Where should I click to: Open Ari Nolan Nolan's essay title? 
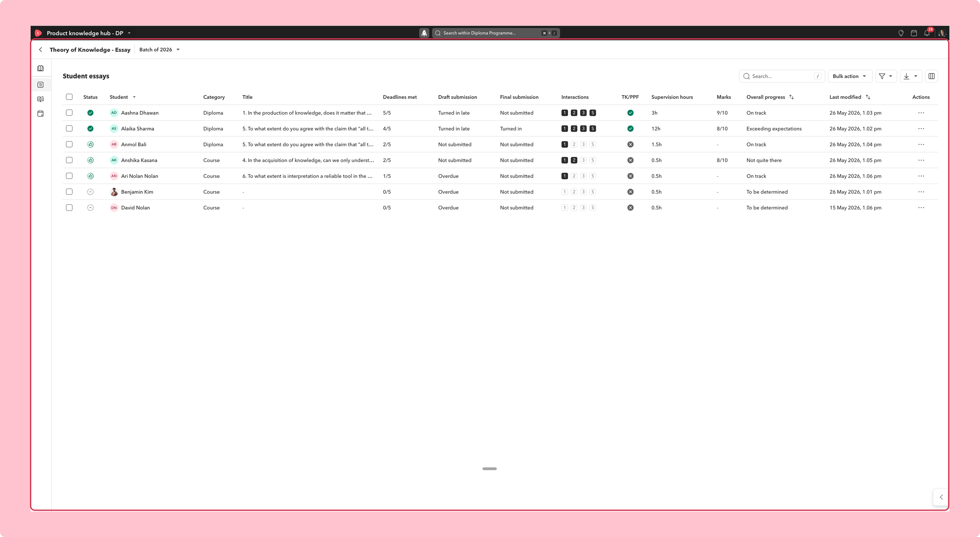(307, 176)
